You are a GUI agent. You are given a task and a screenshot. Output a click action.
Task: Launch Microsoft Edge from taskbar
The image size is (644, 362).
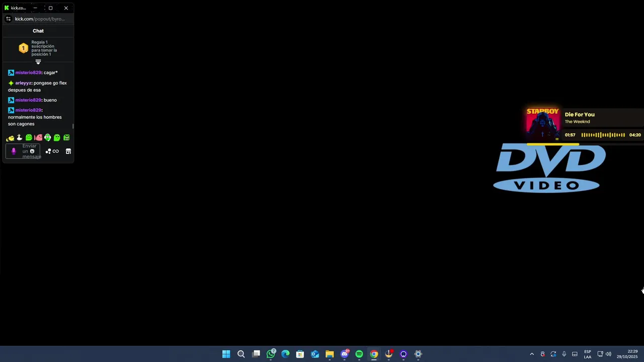tap(285, 354)
